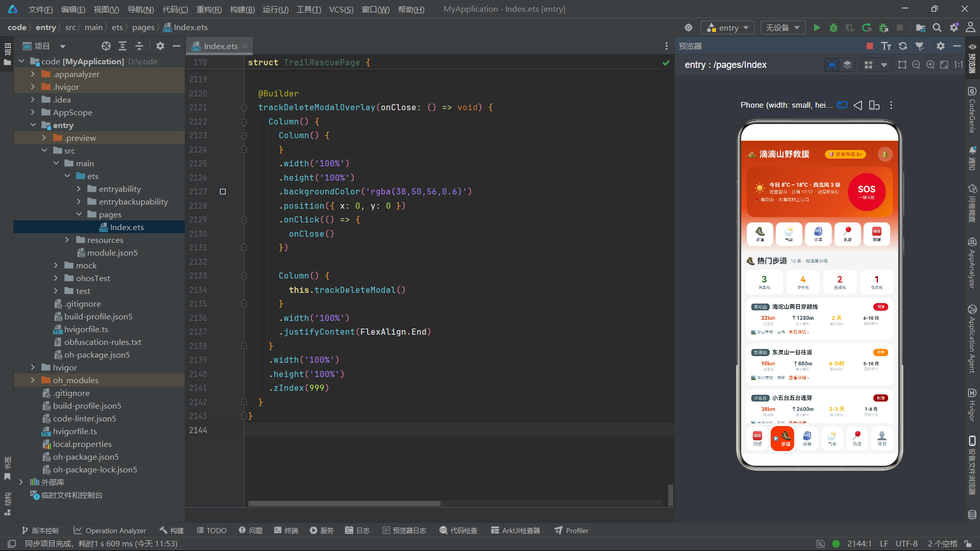Image resolution: width=980 pixels, height=551 pixels.
Task: Fit preview to screen icon
Action: (944, 65)
